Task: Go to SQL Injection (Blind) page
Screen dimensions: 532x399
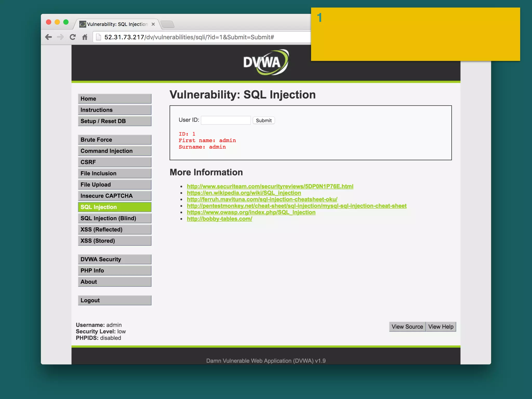Action: tap(115, 218)
